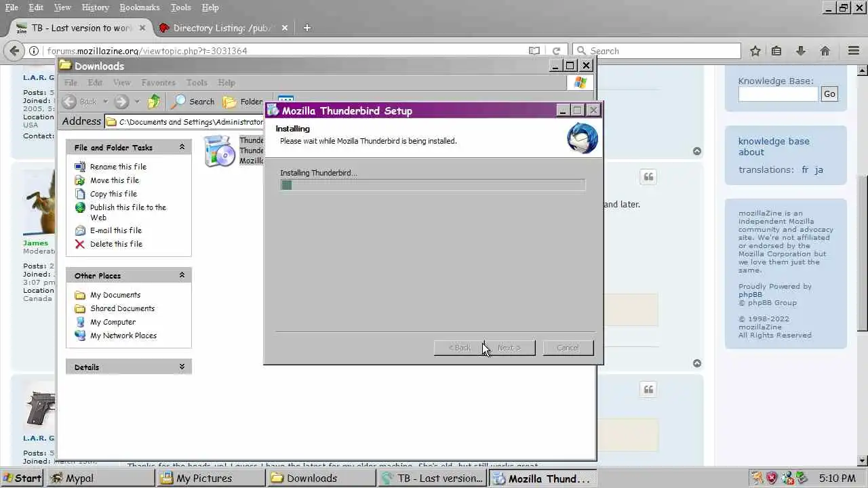Image resolution: width=868 pixels, height=488 pixels.
Task: Click the browser URL address field
Action: point(285,51)
